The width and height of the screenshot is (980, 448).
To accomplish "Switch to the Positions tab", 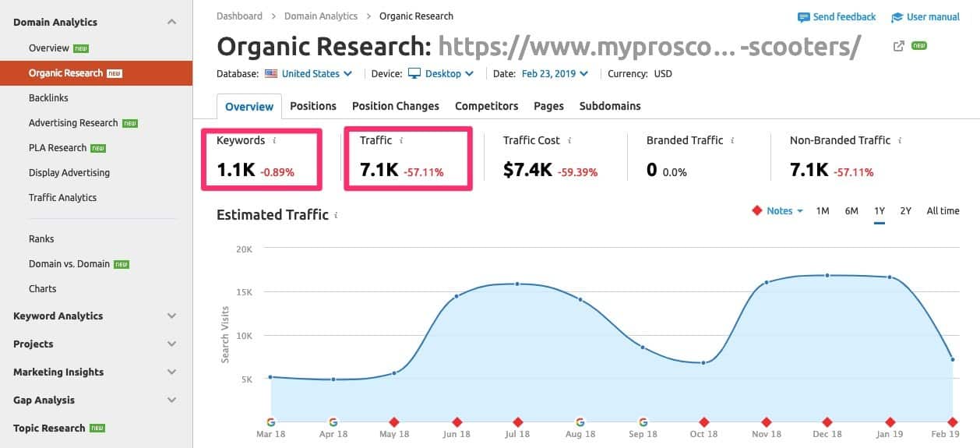I will click(x=313, y=106).
